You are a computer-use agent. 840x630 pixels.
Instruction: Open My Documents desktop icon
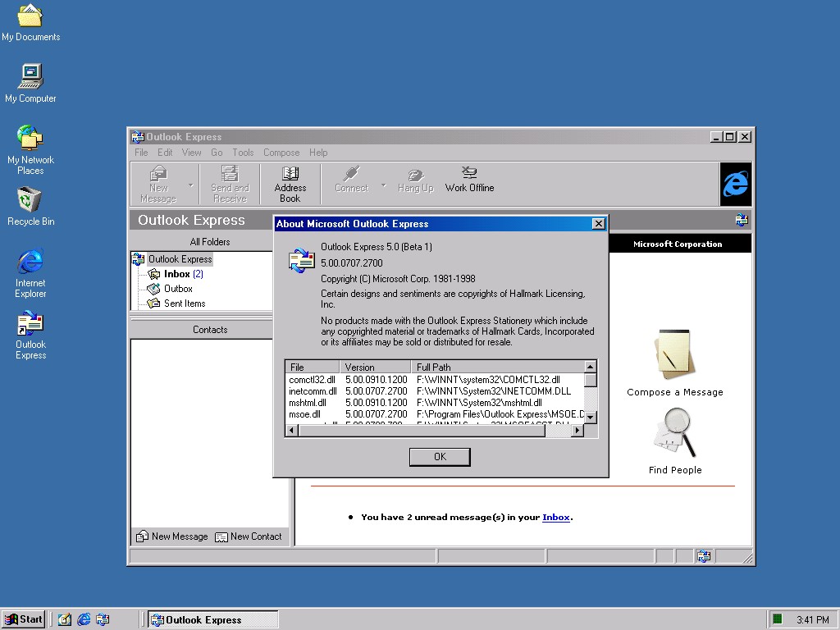[30, 22]
